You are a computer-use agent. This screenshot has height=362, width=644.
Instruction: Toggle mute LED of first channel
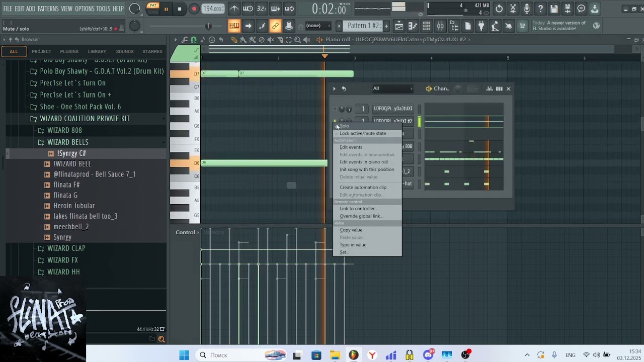(335, 109)
